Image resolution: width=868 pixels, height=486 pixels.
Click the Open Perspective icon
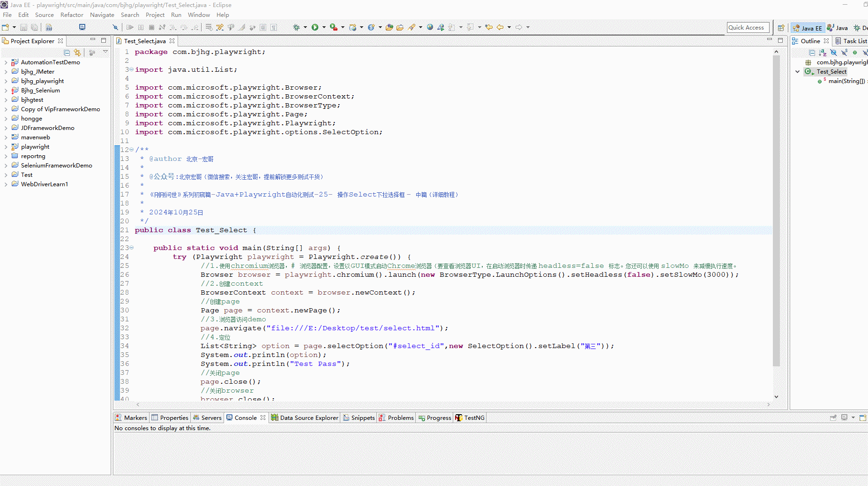pos(781,28)
